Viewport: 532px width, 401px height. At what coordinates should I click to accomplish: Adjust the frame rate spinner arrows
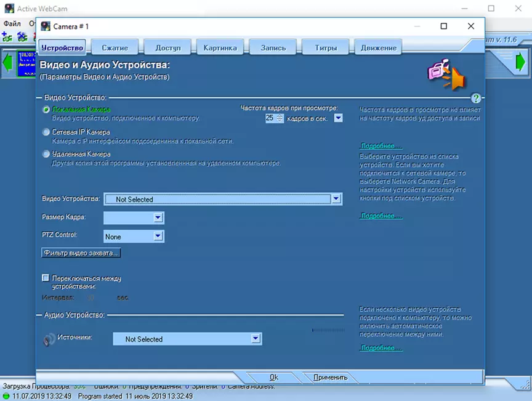280,118
